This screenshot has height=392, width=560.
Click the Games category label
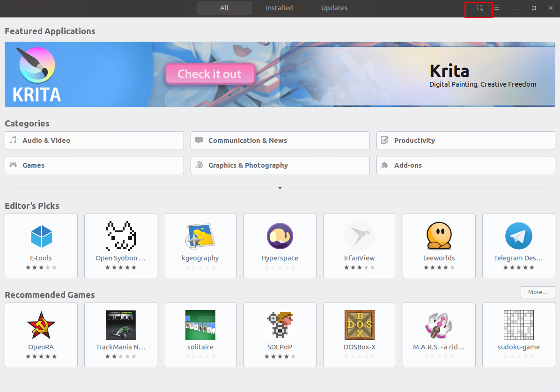(x=34, y=165)
